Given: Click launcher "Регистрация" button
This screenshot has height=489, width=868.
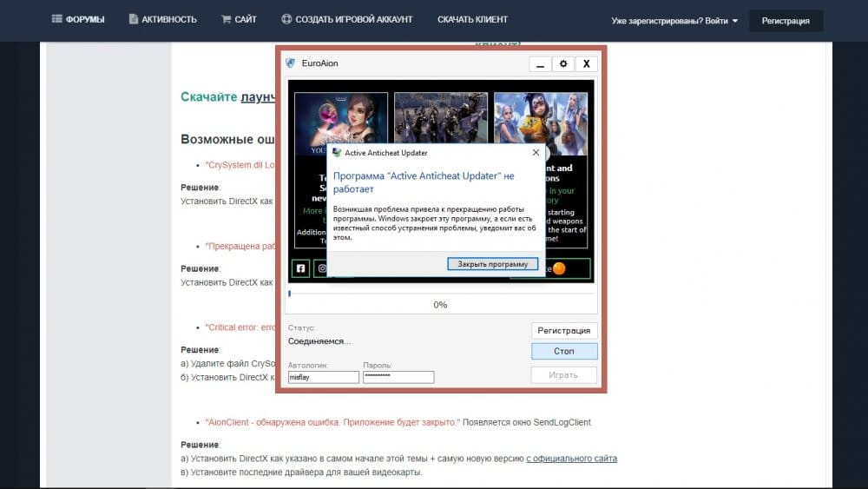Looking at the screenshot, I should [564, 330].
